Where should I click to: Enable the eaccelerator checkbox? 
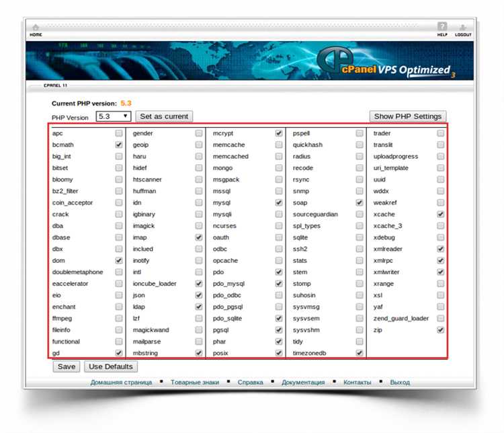click(119, 284)
